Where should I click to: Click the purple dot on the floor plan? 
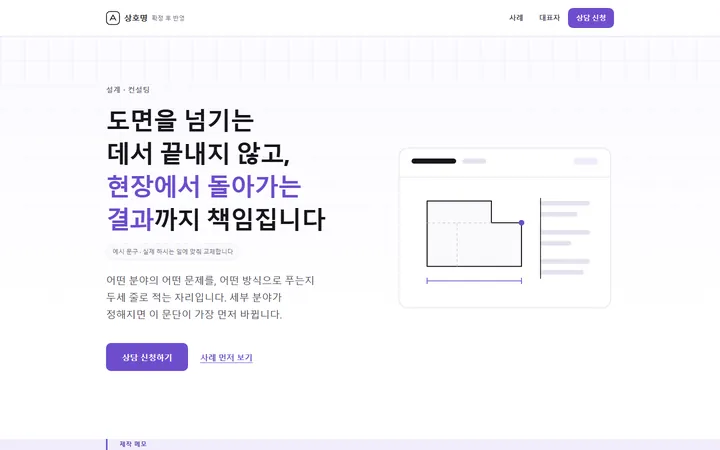pyautogui.click(x=522, y=223)
